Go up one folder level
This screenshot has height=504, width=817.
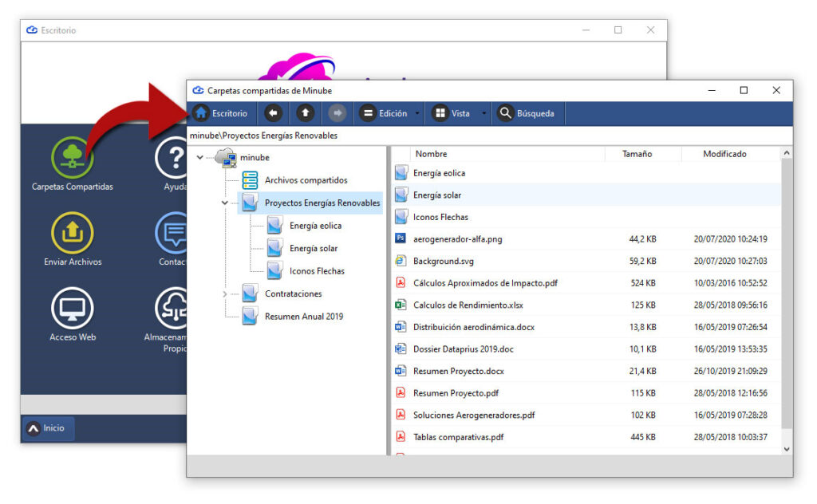click(306, 113)
